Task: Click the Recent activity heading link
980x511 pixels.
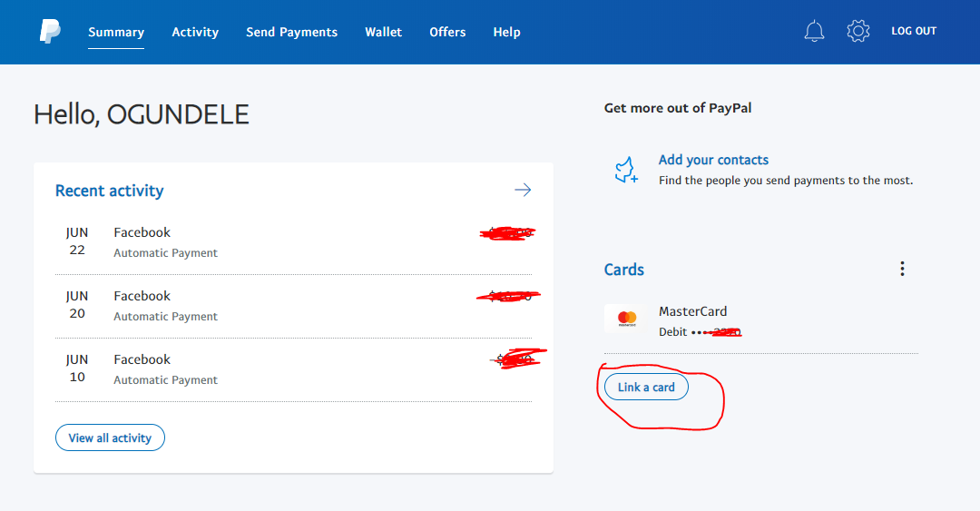Action: [110, 191]
